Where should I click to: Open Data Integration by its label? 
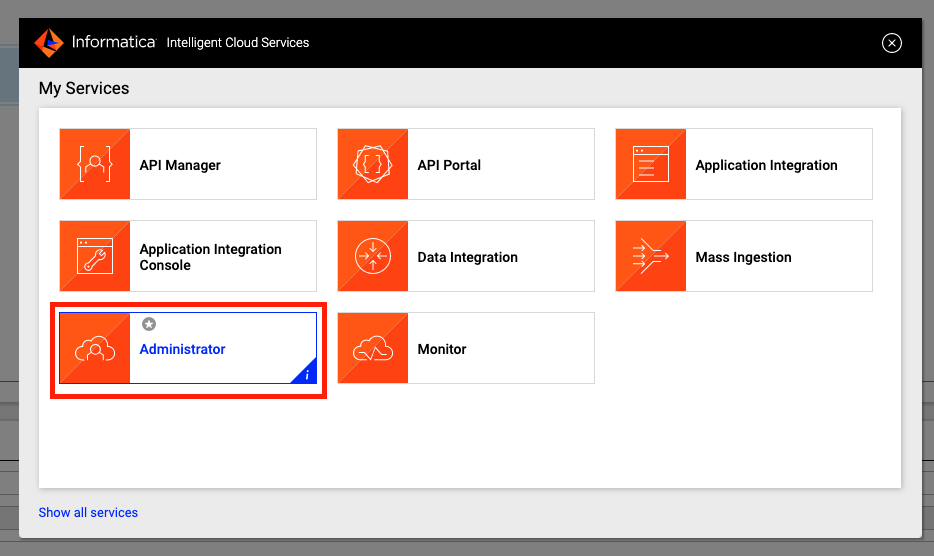pyautogui.click(x=467, y=257)
